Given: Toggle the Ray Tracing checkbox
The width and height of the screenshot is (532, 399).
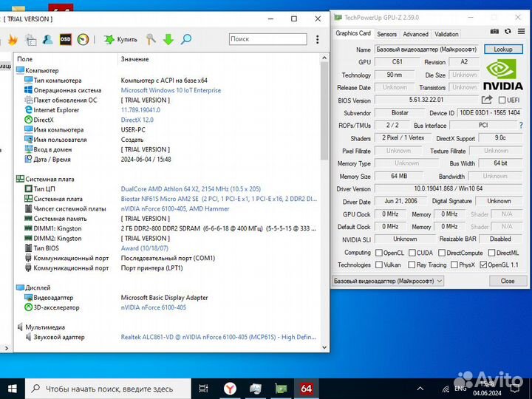Looking at the screenshot, I should [x=412, y=265].
